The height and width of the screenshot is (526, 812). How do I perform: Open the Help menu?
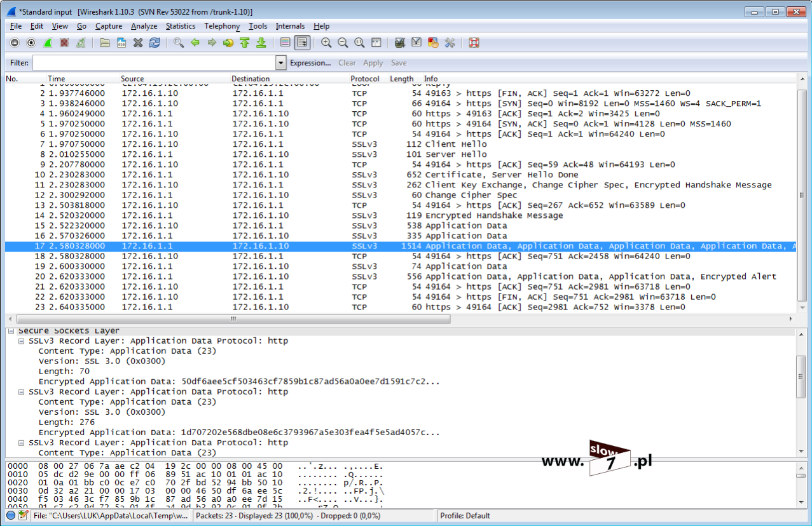pyautogui.click(x=322, y=26)
